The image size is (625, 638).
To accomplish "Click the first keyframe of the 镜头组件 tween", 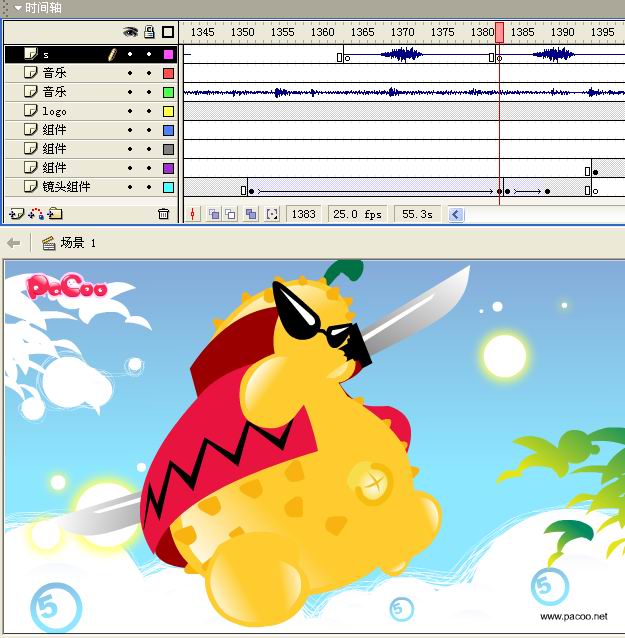I will click(251, 191).
